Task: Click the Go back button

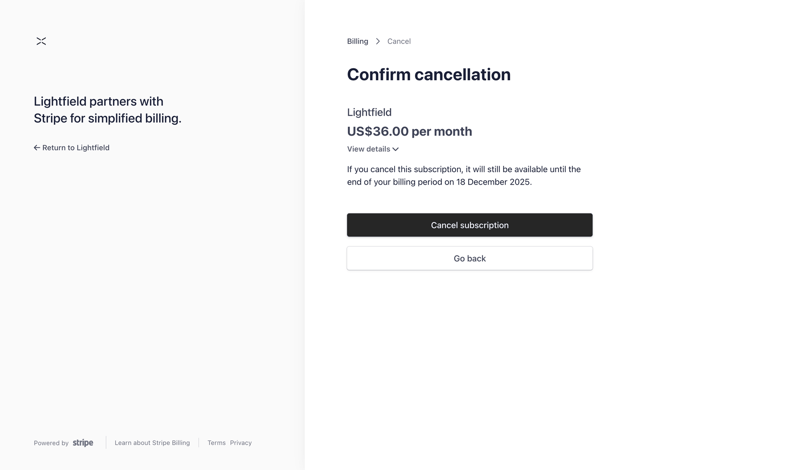Action: coord(469,258)
